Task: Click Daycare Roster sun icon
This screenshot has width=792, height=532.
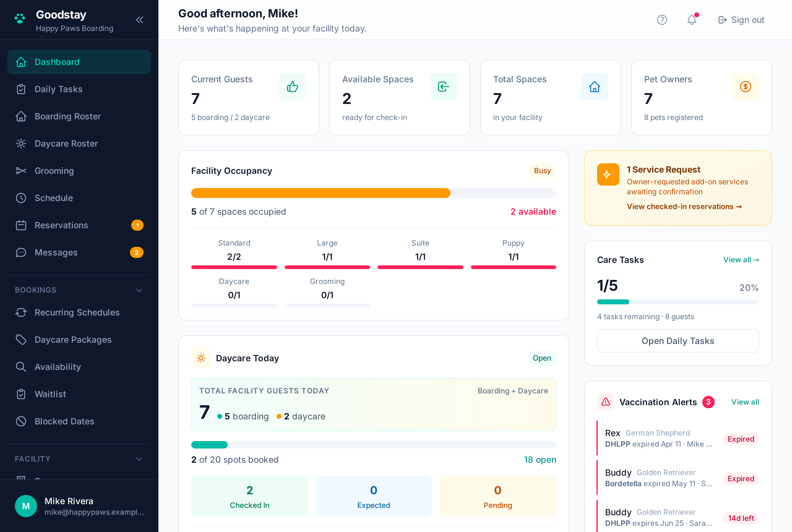Action: click(x=21, y=144)
